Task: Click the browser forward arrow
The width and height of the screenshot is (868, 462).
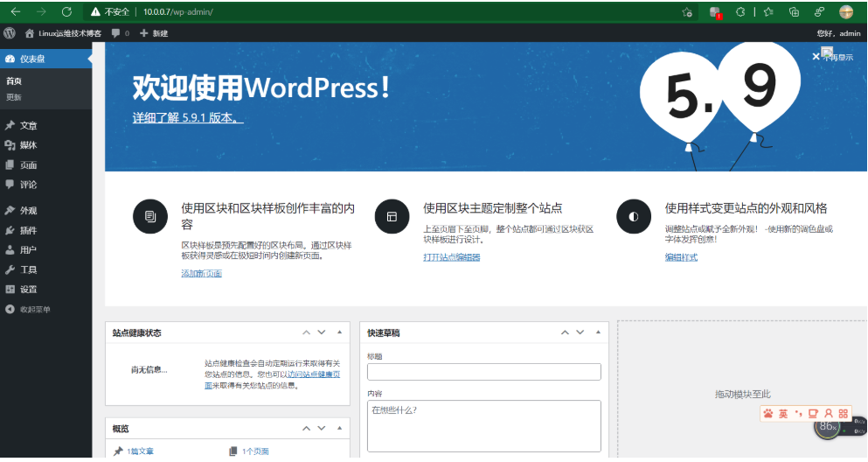Action: click(x=41, y=11)
